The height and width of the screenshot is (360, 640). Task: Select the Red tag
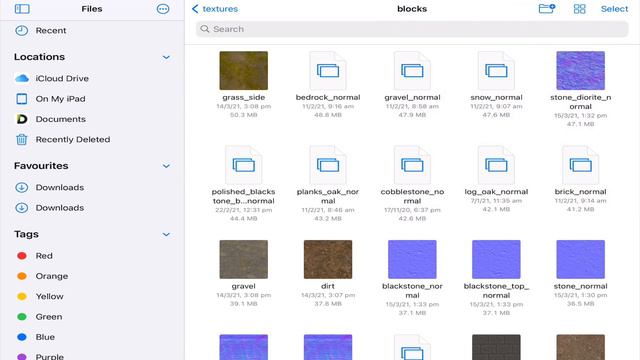tap(44, 256)
